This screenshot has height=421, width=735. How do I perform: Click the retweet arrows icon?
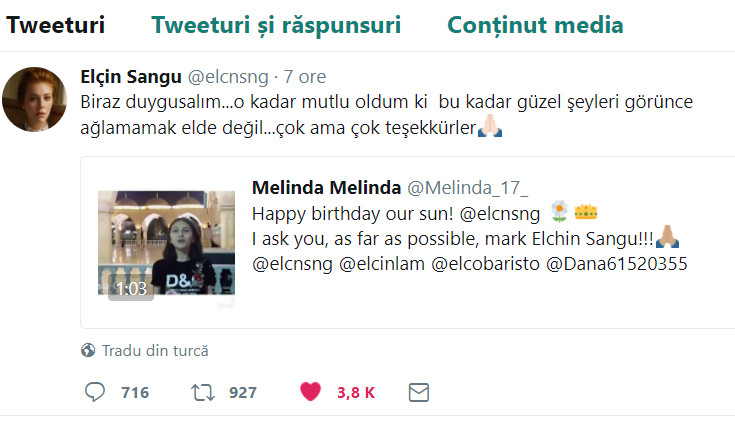point(202,392)
